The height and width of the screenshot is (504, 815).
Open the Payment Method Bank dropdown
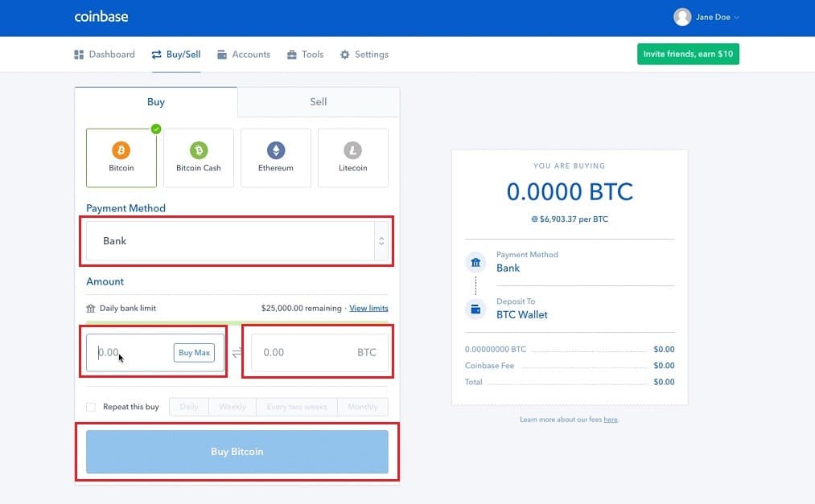[237, 241]
